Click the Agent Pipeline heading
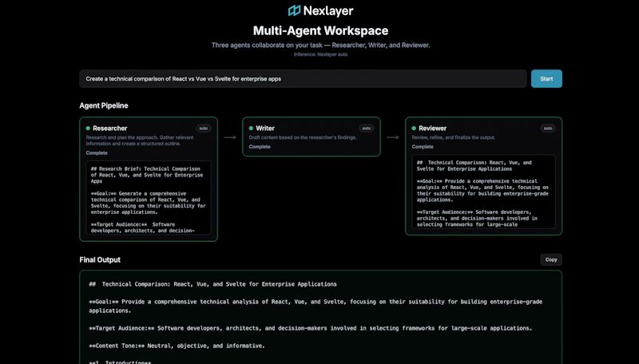Image resolution: width=639 pixels, height=364 pixels. click(x=104, y=105)
